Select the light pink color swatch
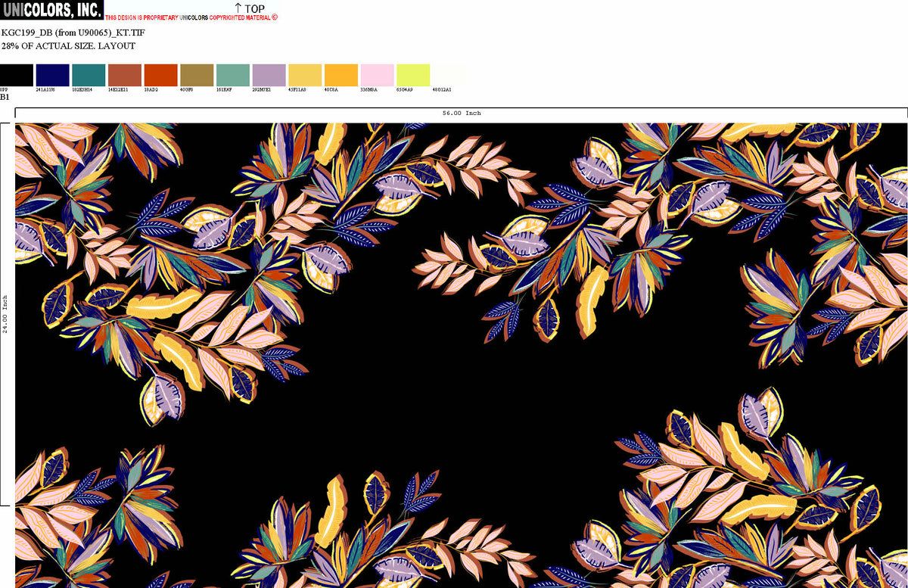This screenshot has height=588, width=908. (377, 75)
